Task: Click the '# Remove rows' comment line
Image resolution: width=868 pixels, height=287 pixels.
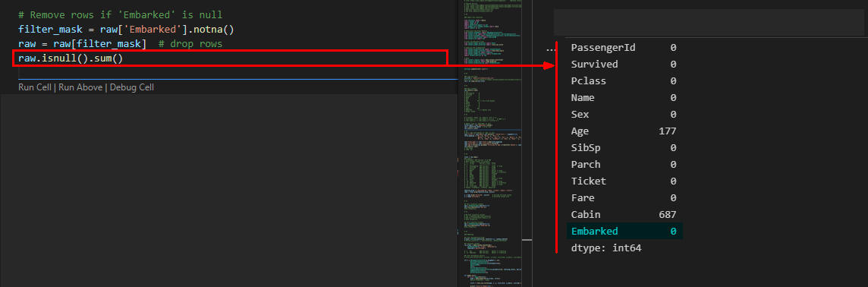Action: click(x=120, y=15)
